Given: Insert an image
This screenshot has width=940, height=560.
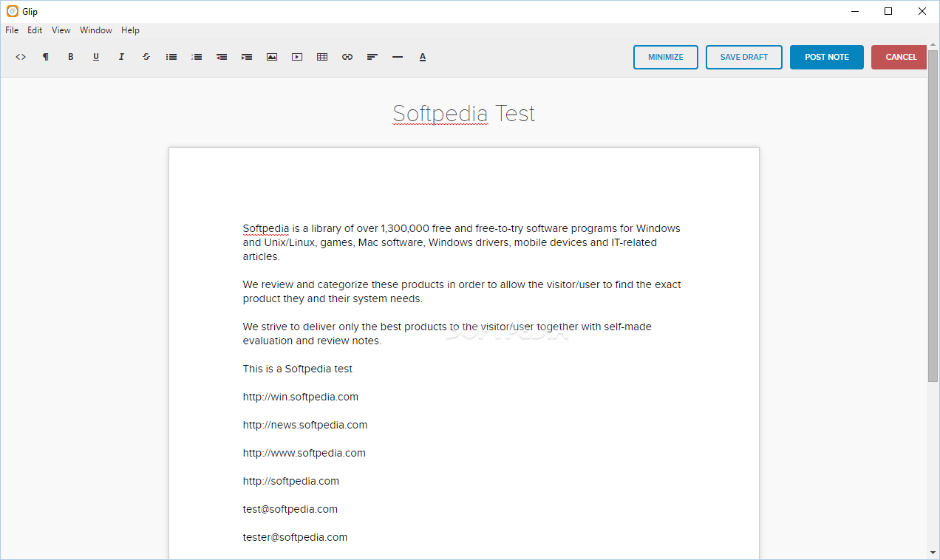Looking at the screenshot, I should pyautogui.click(x=272, y=57).
